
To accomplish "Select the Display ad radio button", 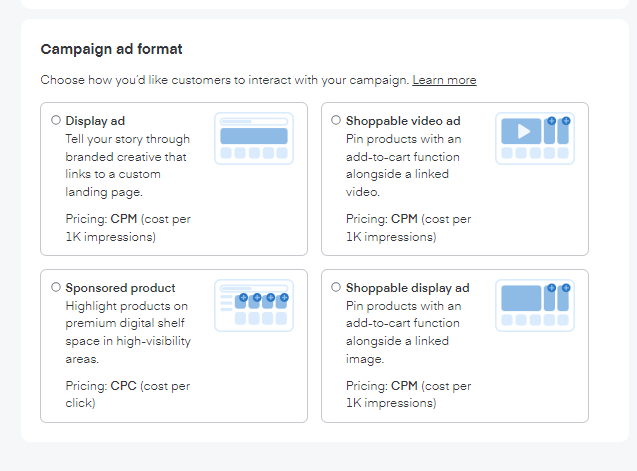I will click(x=56, y=120).
